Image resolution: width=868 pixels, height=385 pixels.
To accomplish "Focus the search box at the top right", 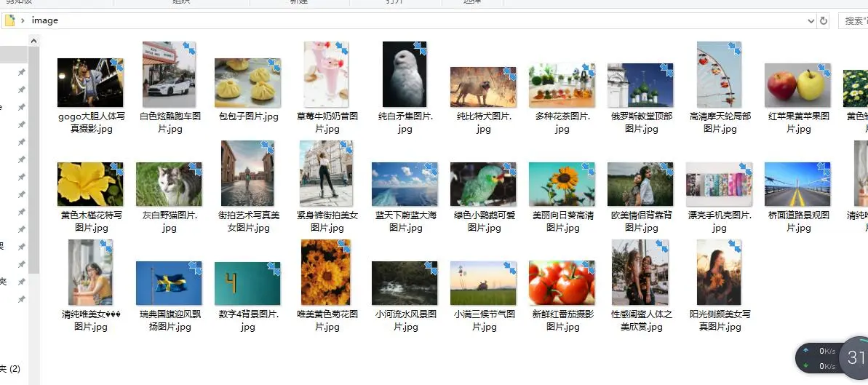I will [x=853, y=21].
